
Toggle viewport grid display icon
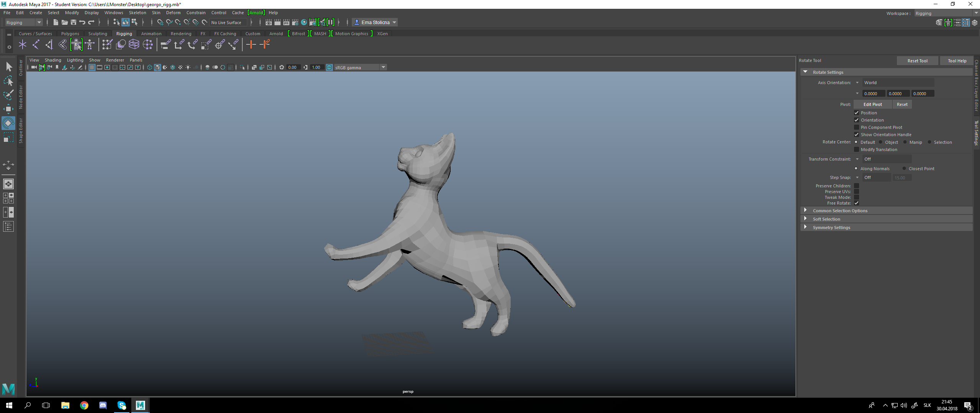click(92, 67)
